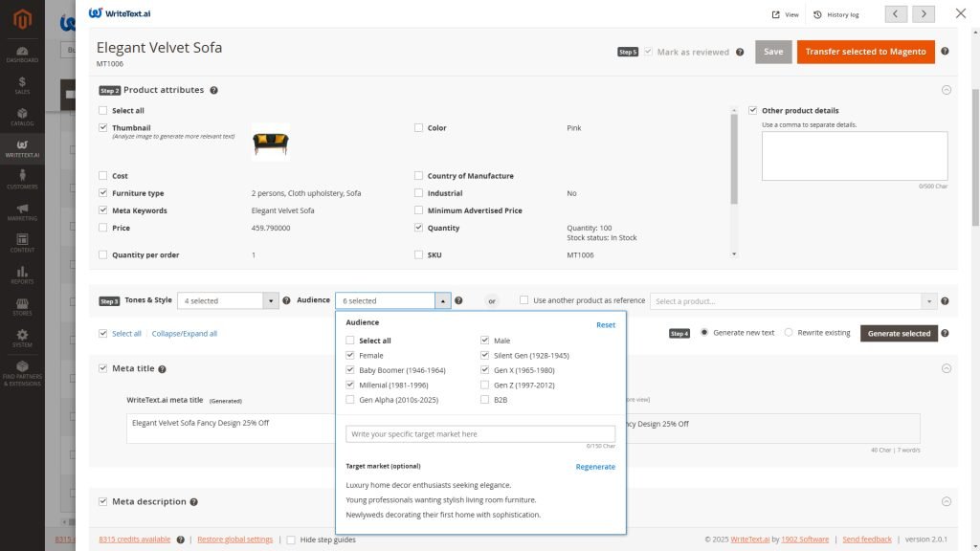This screenshot has width=980, height=551.
Task: Select the Rewrite existing radio option
Action: tap(789, 333)
